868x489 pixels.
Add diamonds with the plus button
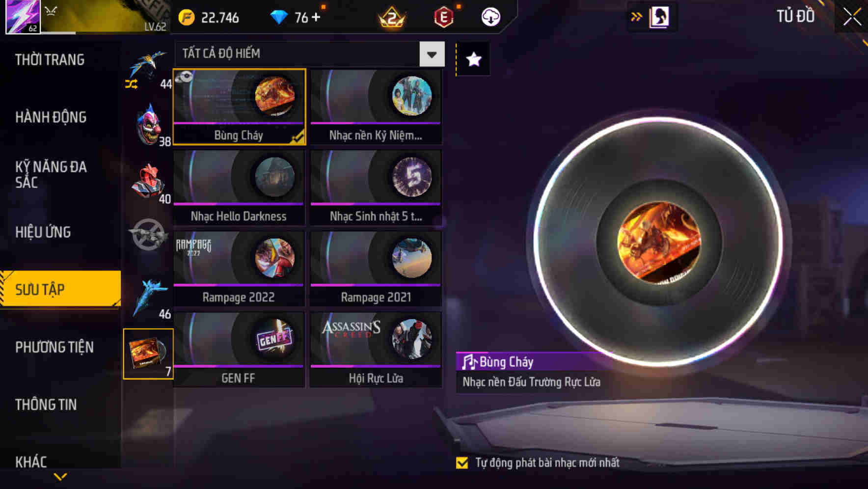316,17
